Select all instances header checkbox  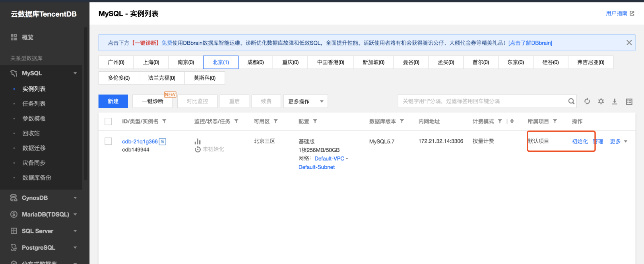[x=108, y=121]
